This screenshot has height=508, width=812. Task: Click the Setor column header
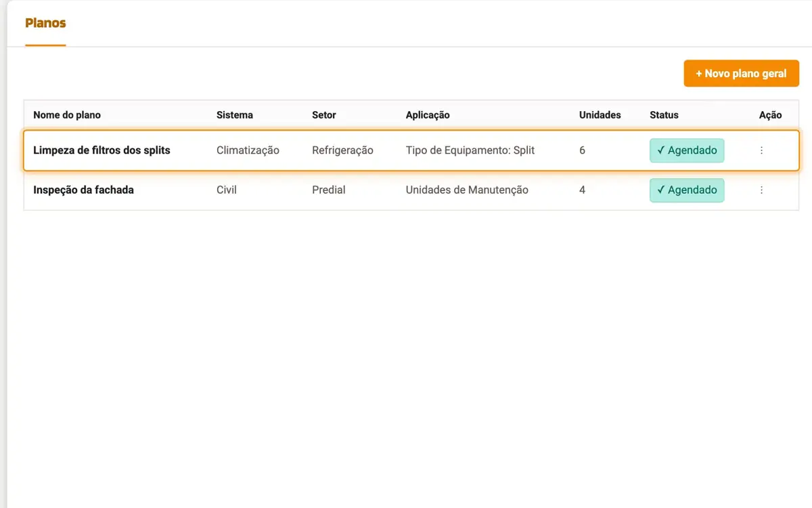(x=324, y=115)
